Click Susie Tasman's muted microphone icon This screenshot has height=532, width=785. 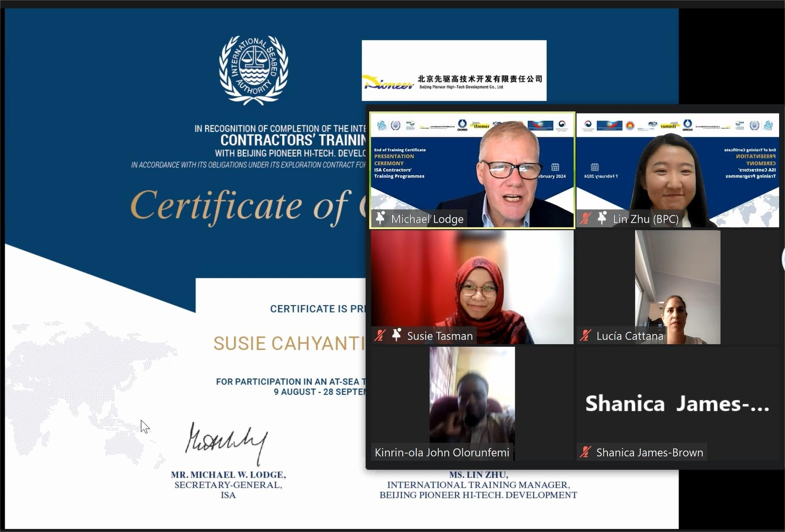tap(380, 335)
